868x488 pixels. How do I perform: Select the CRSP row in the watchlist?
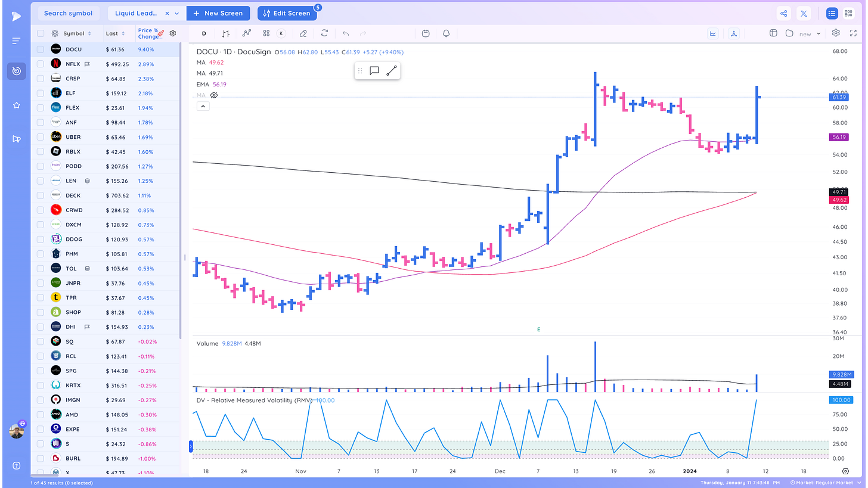pyautogui.click(x=106, y=79)
